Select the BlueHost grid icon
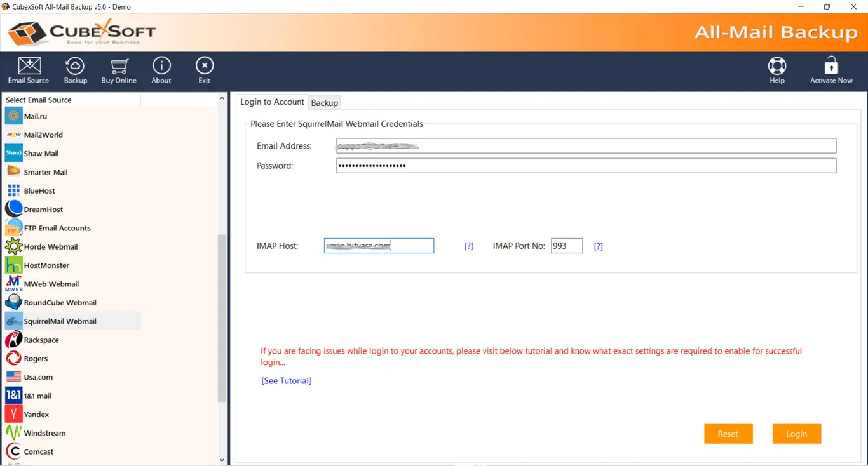Image resolution: width=868 pixels, height=466 pixels. coord(13,190)
